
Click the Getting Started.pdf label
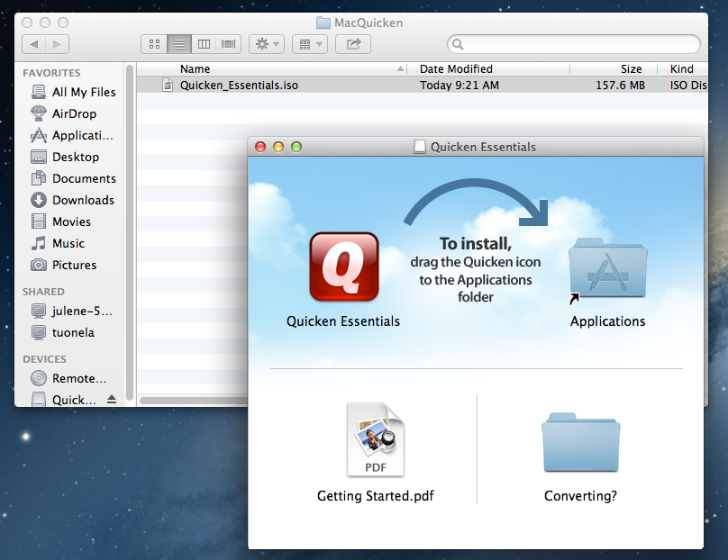click(x=376, y=496)
